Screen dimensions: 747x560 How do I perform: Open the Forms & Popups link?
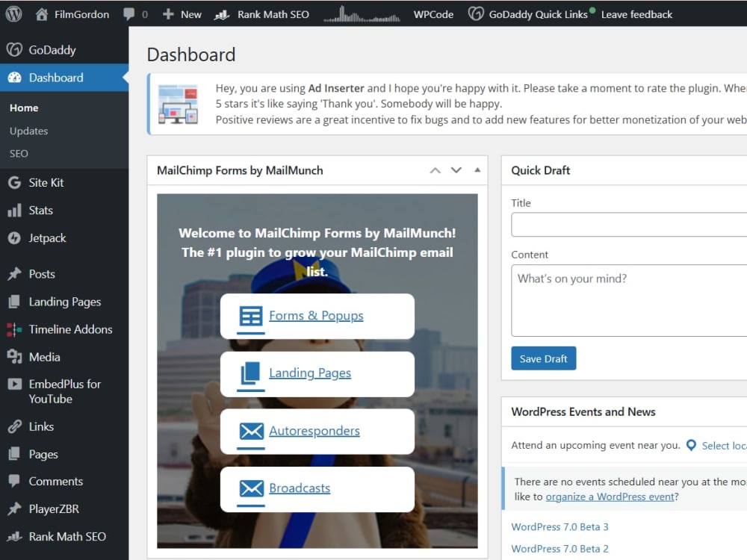[x=316, y=316]
